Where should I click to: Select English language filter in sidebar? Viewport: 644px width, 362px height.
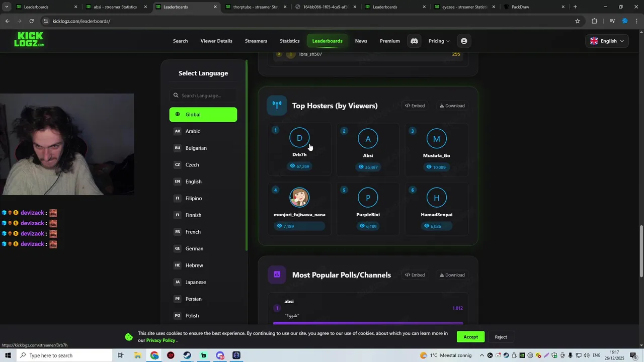point(203,182)
